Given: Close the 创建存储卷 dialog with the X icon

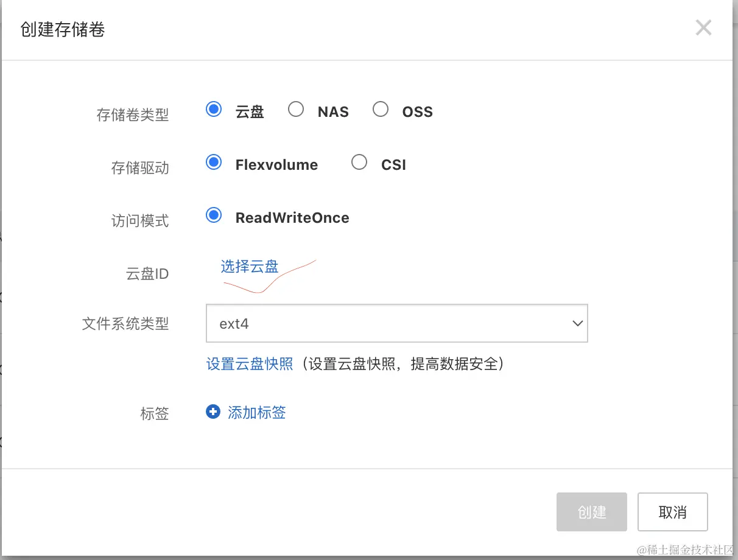Looking at the screenshot, I should tap(703, 27).
